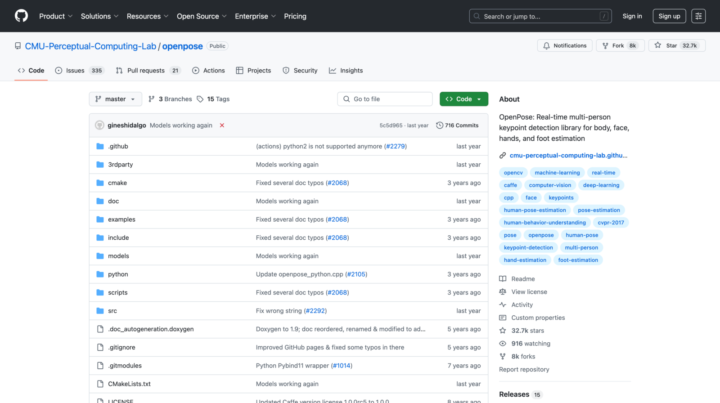Click the models folder icon

point(100,256)
